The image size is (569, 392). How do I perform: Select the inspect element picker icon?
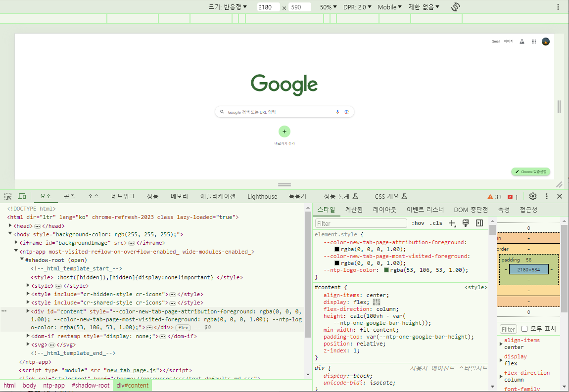tap(8, 196)
